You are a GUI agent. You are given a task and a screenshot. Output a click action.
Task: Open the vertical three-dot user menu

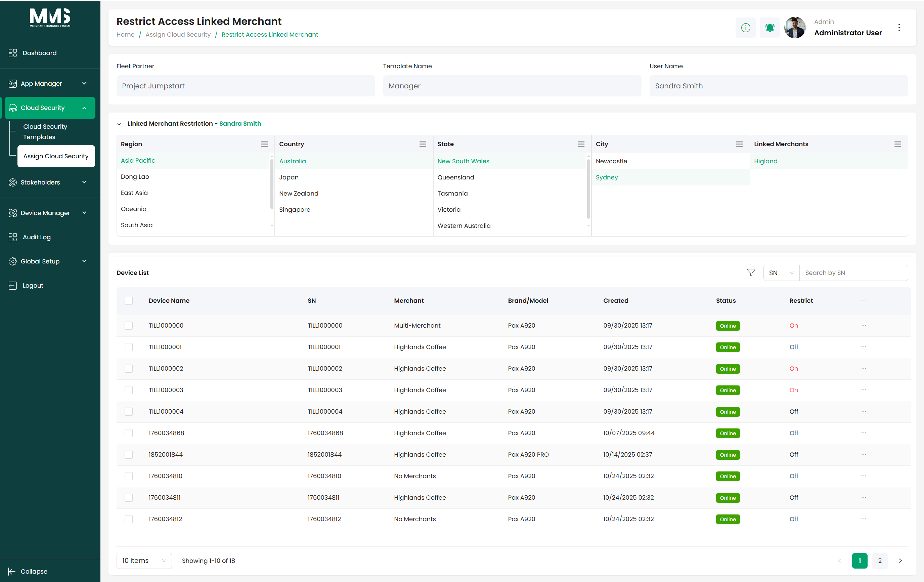899,28
